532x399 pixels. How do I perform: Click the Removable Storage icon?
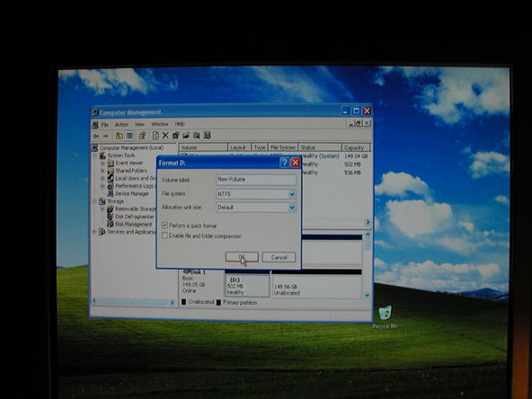pyautogui.click(x=111, y=209)
